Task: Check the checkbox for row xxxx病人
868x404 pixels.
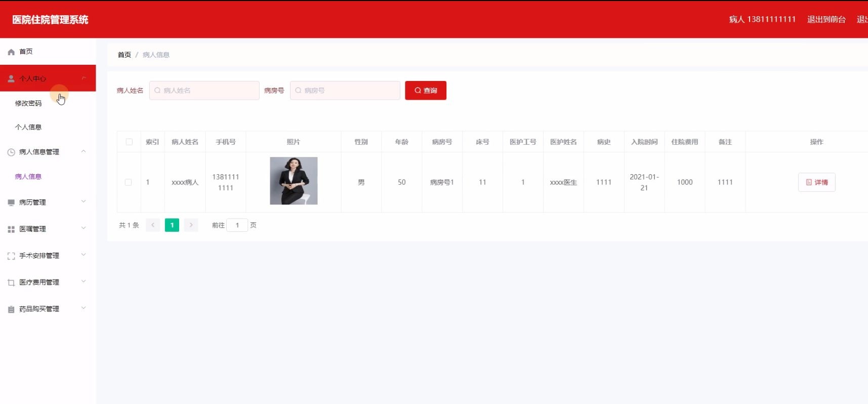Action: tap(128, 182)
